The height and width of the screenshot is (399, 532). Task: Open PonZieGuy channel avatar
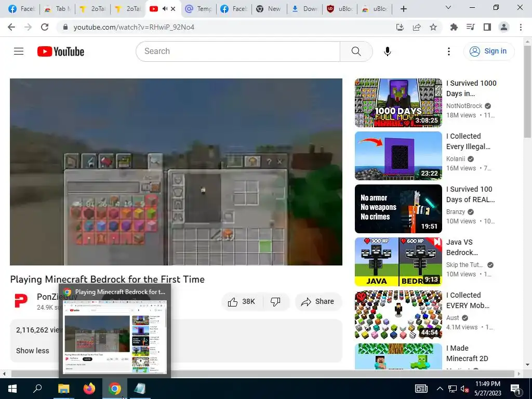(21, 301)
